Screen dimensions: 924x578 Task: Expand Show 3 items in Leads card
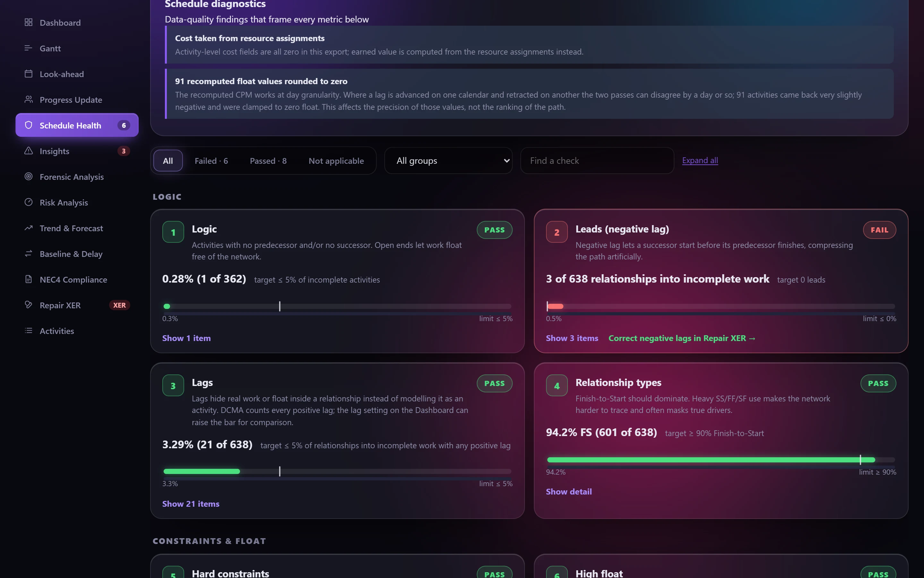(x=572, y=338)
